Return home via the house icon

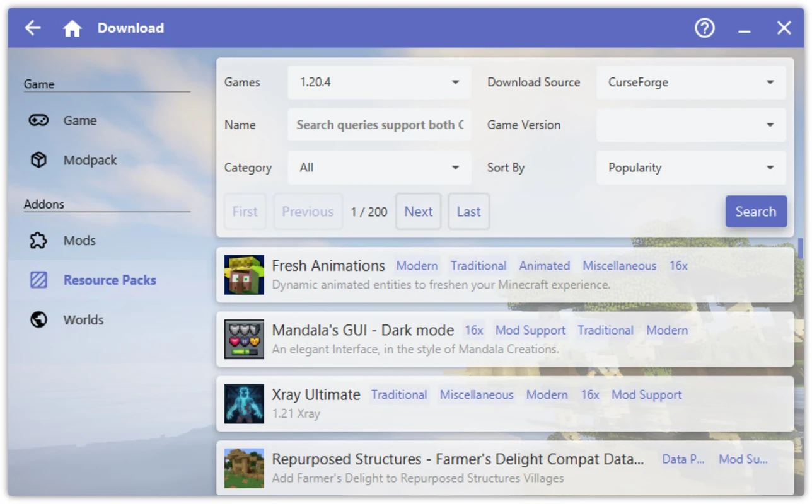coord(72,28)
